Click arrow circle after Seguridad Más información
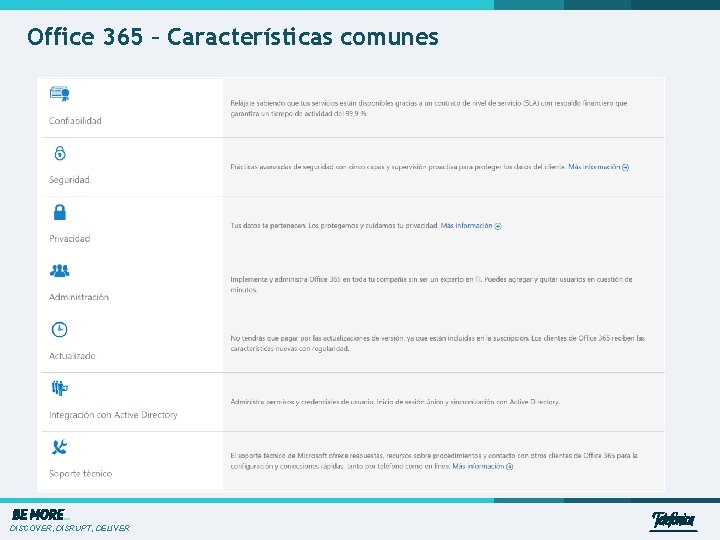The height and width of the screenshot is (540, 720). point(625,167)
